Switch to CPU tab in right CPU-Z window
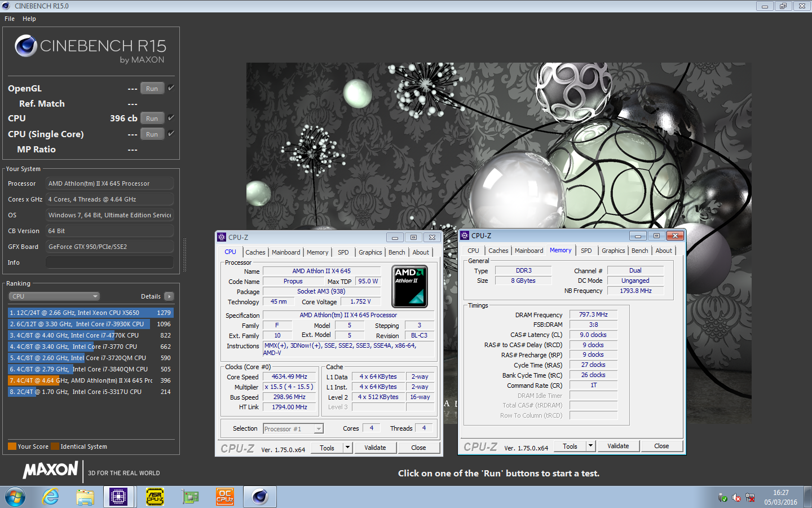Viewport: 812px width, 508px height. click(474, 251)
